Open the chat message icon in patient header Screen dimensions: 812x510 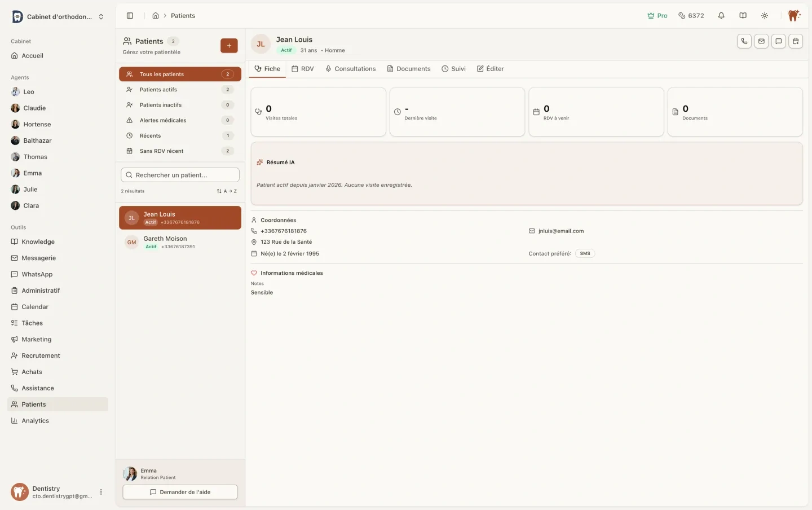click(779, 41)
